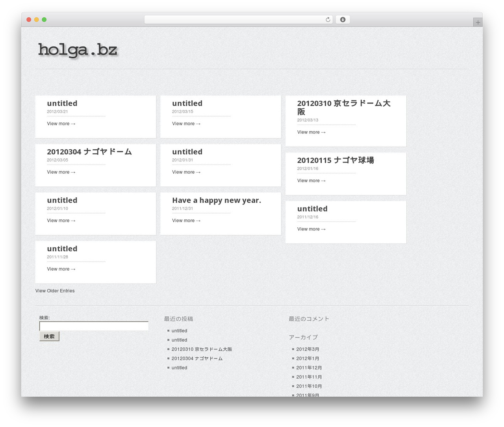Open untitled post dated 2012/01/10
The image size is (504, 427).
[x=62, y=200]
